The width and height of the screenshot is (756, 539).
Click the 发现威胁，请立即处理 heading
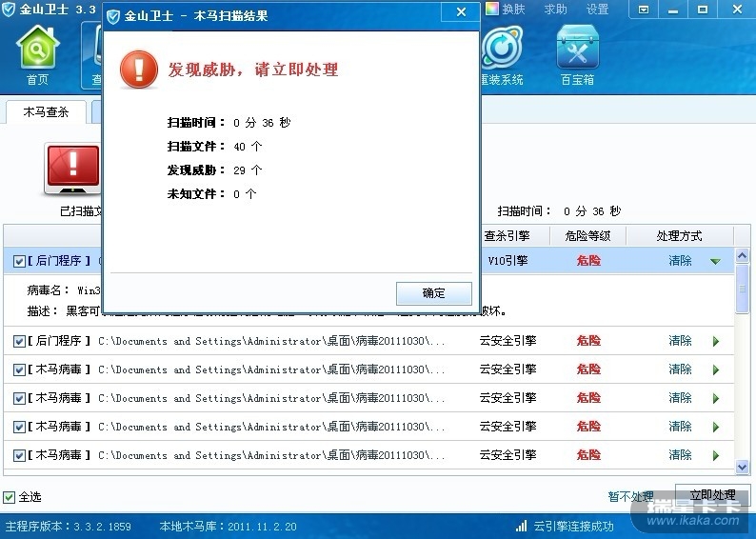(x=253, y=70)
